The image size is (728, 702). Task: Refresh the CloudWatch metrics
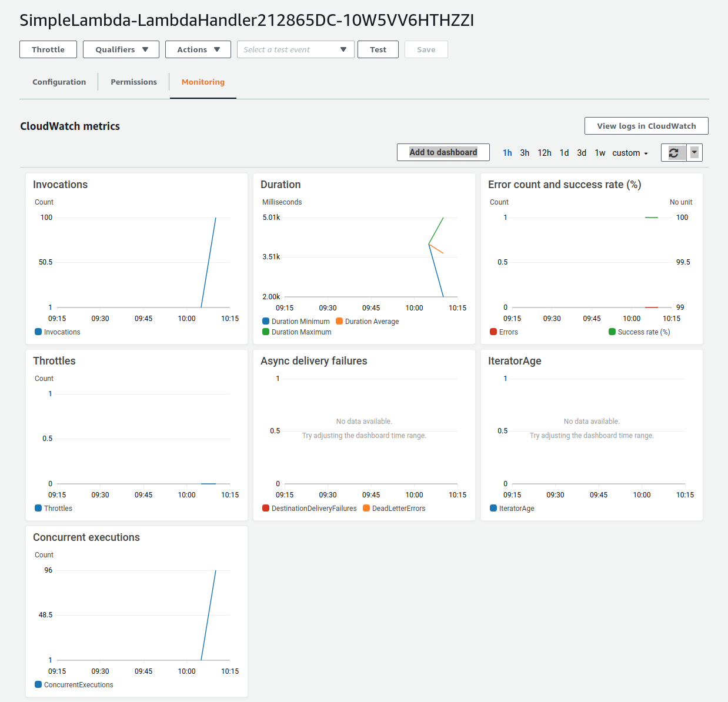point(673,152)
